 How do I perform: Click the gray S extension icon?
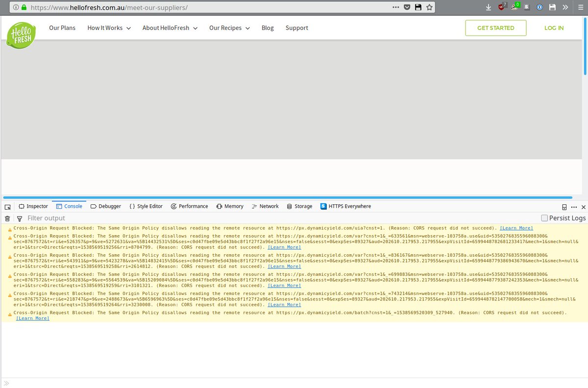(527, 7)
